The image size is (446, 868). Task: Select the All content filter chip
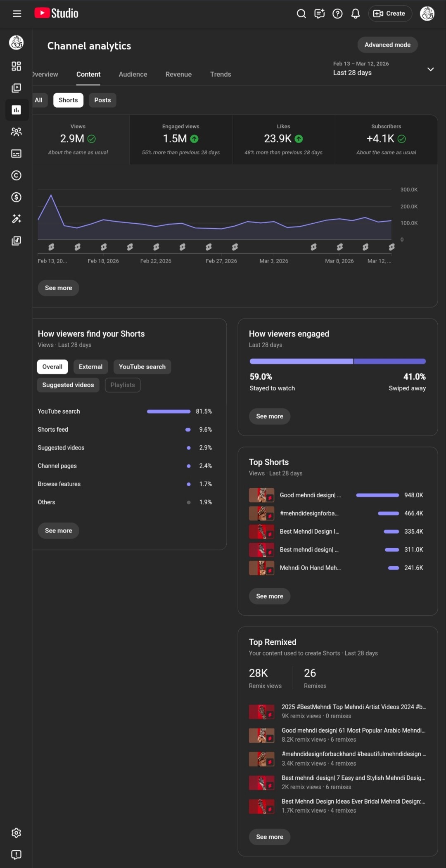click(39, 100)
